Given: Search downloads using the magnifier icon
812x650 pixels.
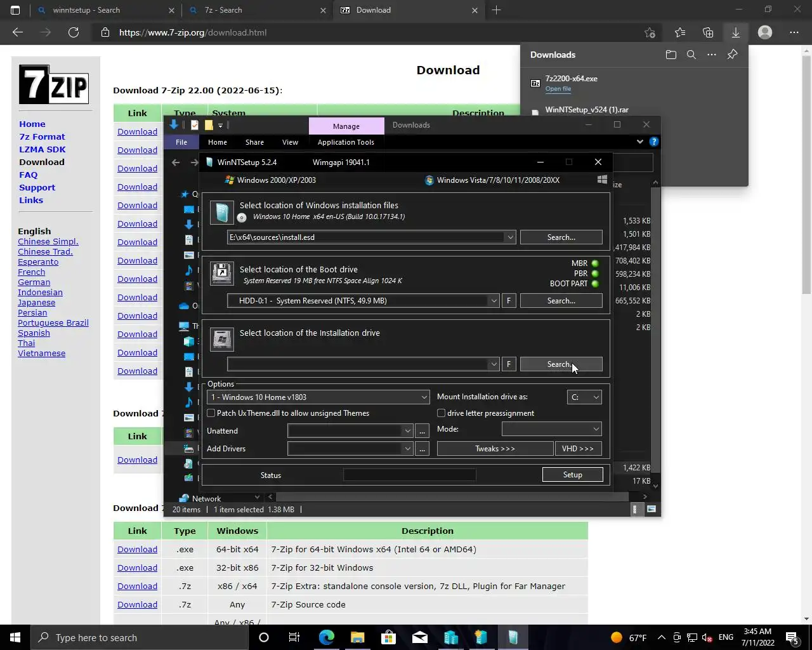Looking at the screenshot, I should tap(691, 55).
